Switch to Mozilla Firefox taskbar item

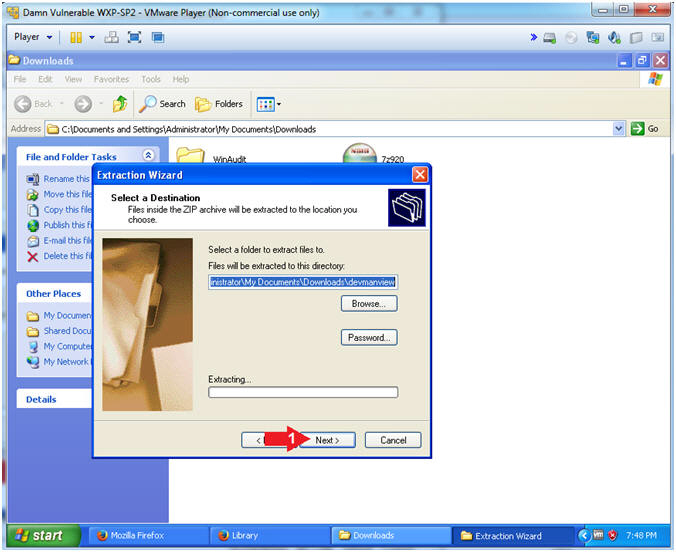click(149, 536)
